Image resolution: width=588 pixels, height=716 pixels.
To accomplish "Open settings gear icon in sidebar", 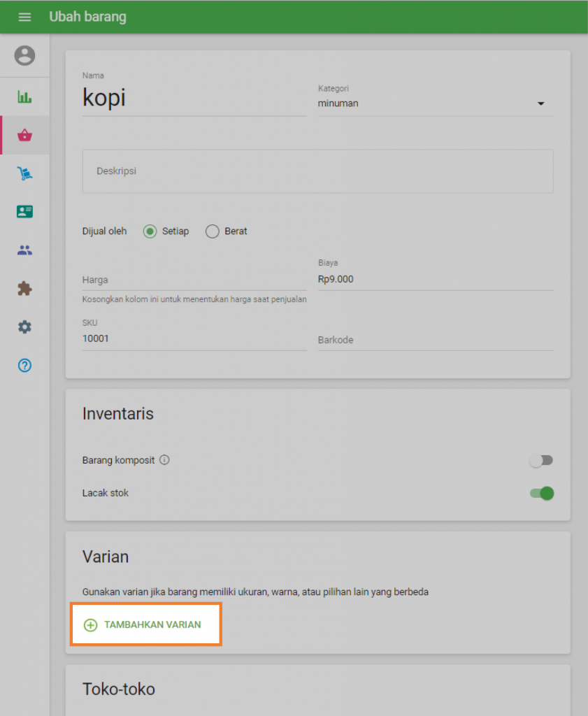I will coord(24,327).
